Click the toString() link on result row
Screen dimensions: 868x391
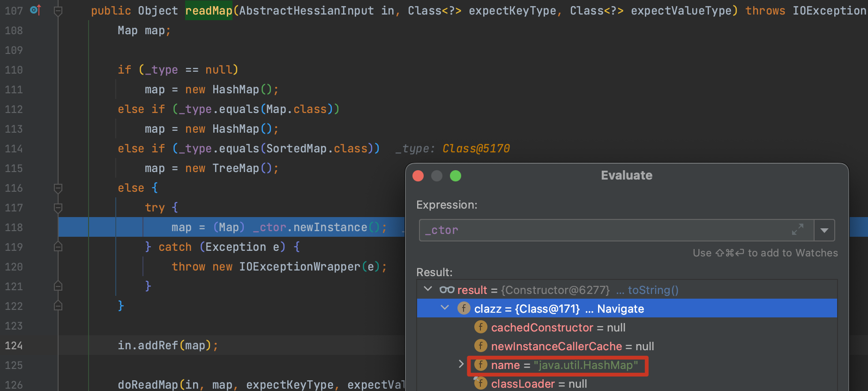[653, 290]
